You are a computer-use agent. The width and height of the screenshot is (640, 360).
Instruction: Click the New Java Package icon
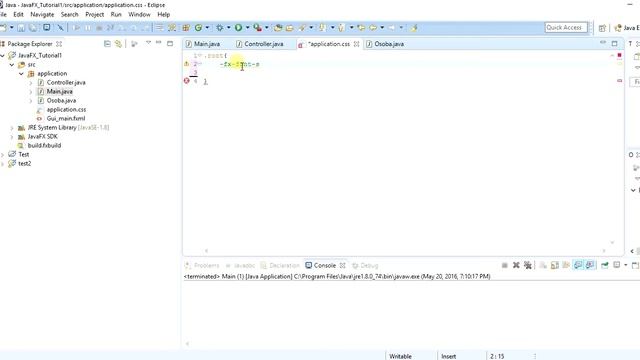pos(186,28)
